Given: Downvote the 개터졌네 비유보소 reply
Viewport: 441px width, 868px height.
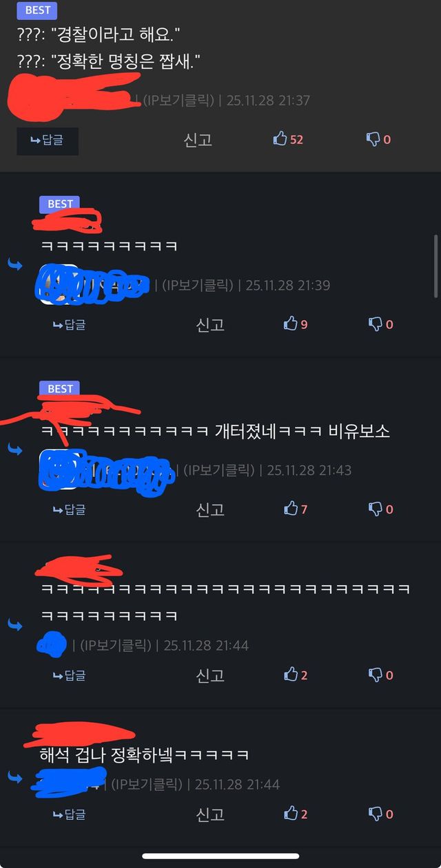Looking at the screenshot, I should pos(381,509).
